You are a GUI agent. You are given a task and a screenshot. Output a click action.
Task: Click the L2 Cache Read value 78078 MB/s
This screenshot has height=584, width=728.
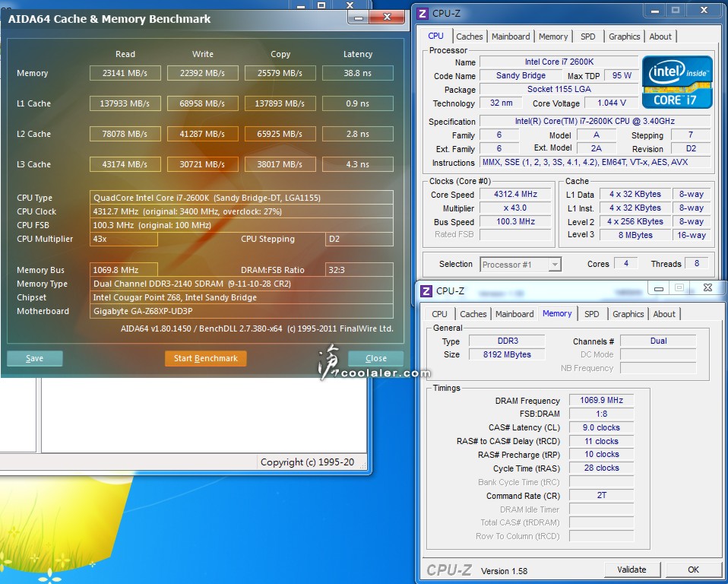(125, 134)
